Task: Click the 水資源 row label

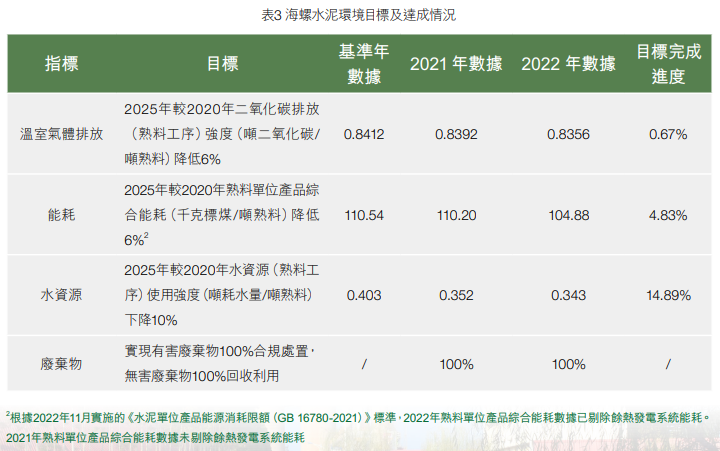Action: click(62, 295)
